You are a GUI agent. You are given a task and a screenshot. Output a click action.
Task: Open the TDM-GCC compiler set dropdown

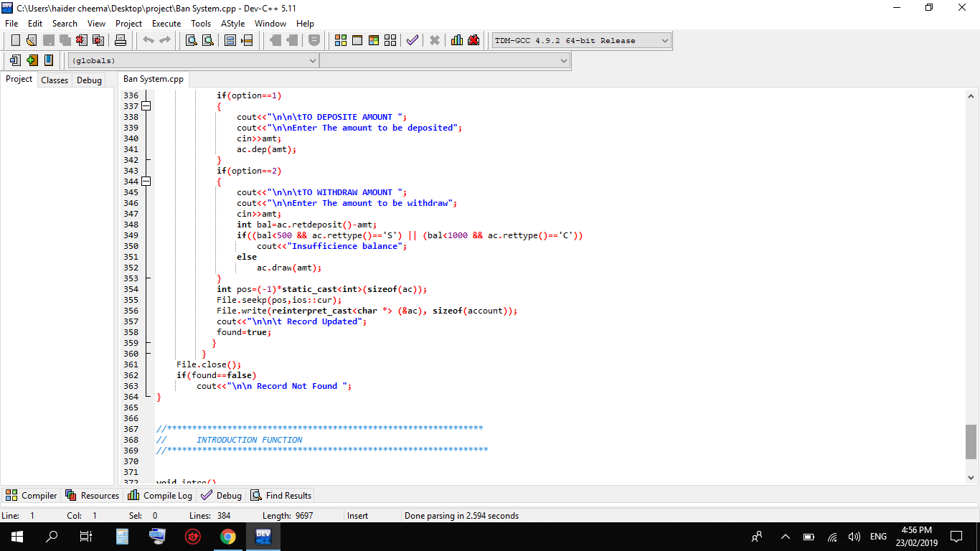tap(581, 41)
